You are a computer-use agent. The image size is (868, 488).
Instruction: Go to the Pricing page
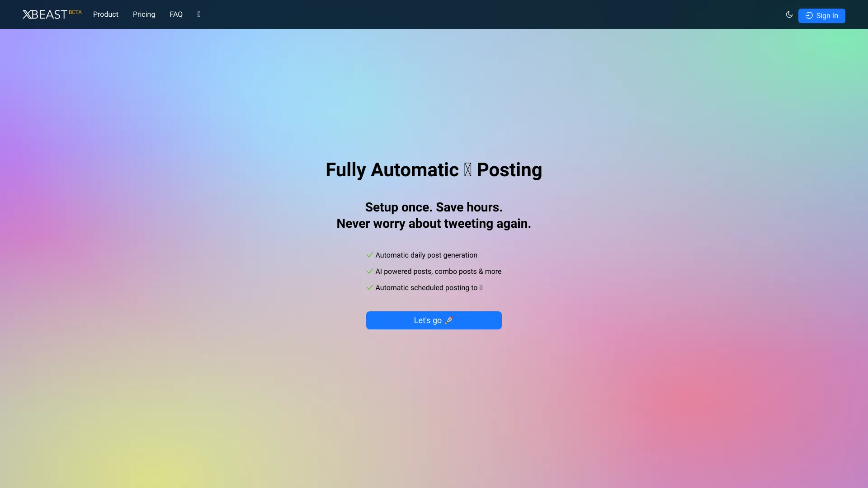click(x=144, y=14)
